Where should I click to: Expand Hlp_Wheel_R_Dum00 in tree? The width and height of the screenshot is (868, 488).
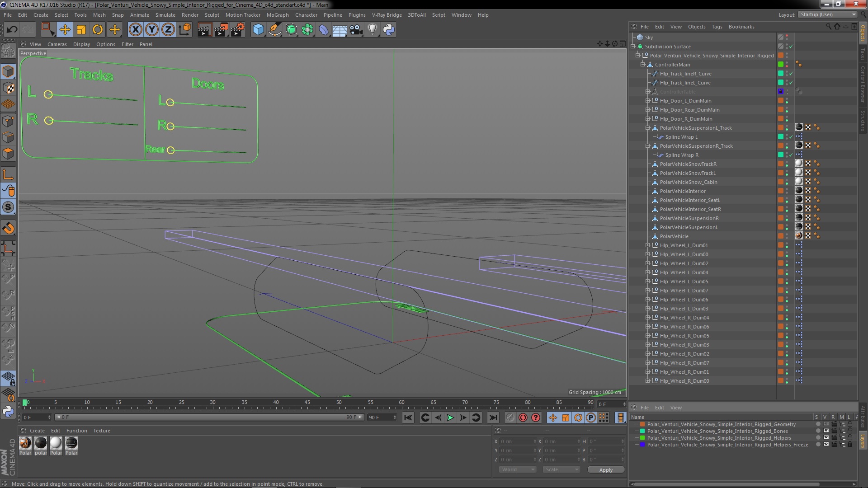point(647,381)
